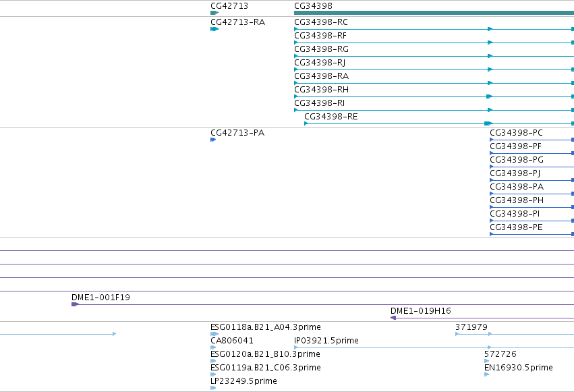Click the CG42713-PA protein label
The image size is (574, 392).
click(237, 132)
